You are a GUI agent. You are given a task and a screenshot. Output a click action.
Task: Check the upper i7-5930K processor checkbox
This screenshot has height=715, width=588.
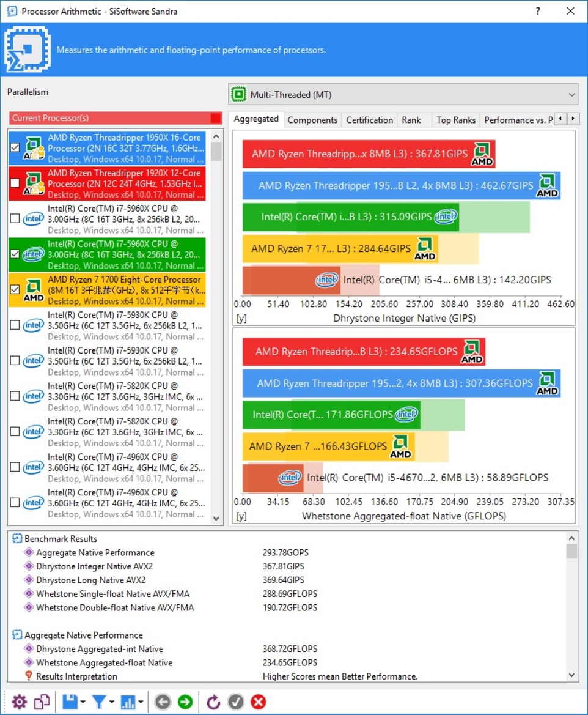pos(15,325)
